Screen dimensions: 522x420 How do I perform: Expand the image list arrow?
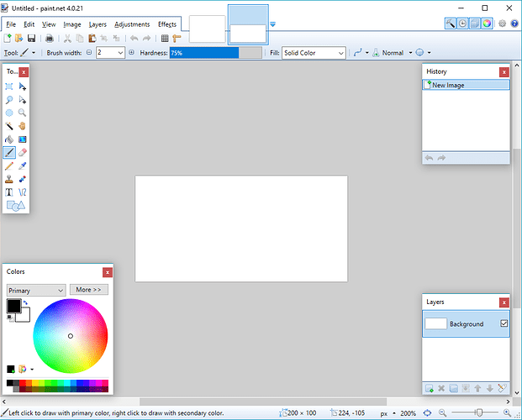[x=272, y=24]
